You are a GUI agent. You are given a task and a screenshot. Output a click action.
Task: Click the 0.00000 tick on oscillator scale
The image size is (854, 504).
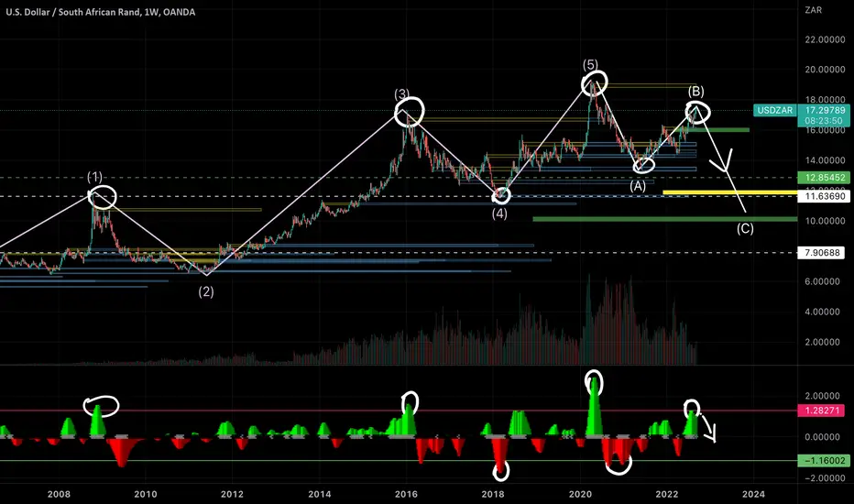[x=825, y=436]
